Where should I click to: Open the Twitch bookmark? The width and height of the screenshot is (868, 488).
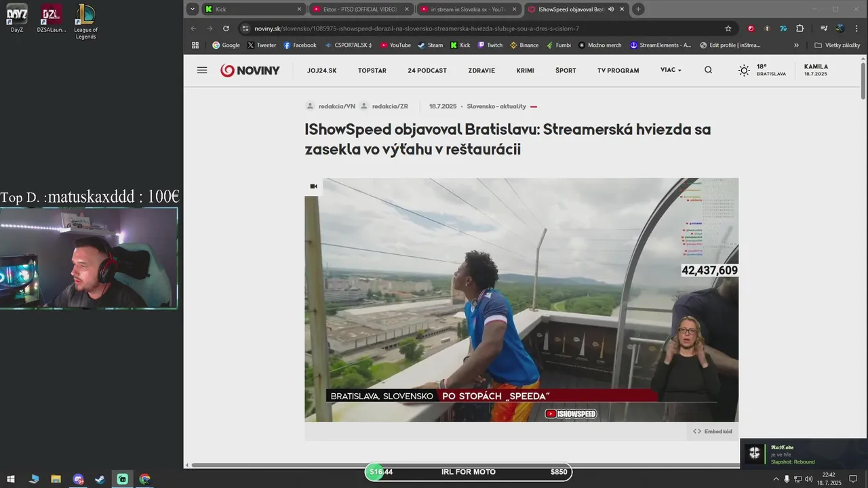click(x=490, y=45)
